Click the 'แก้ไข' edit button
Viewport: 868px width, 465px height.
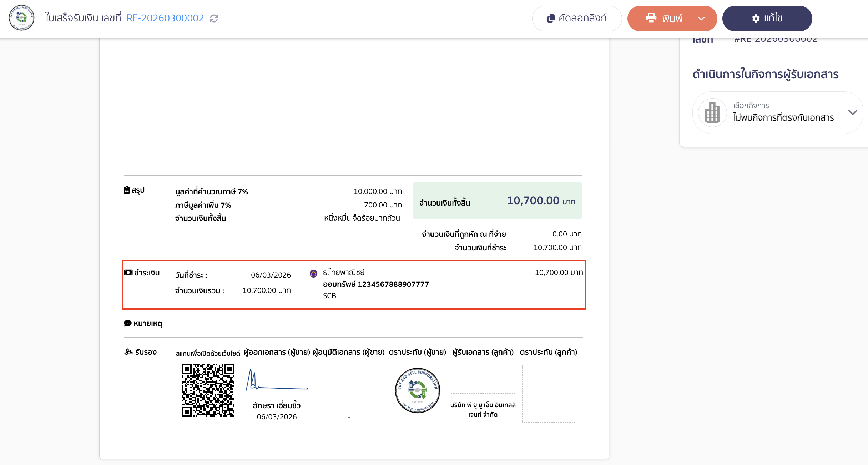point(767,19)
